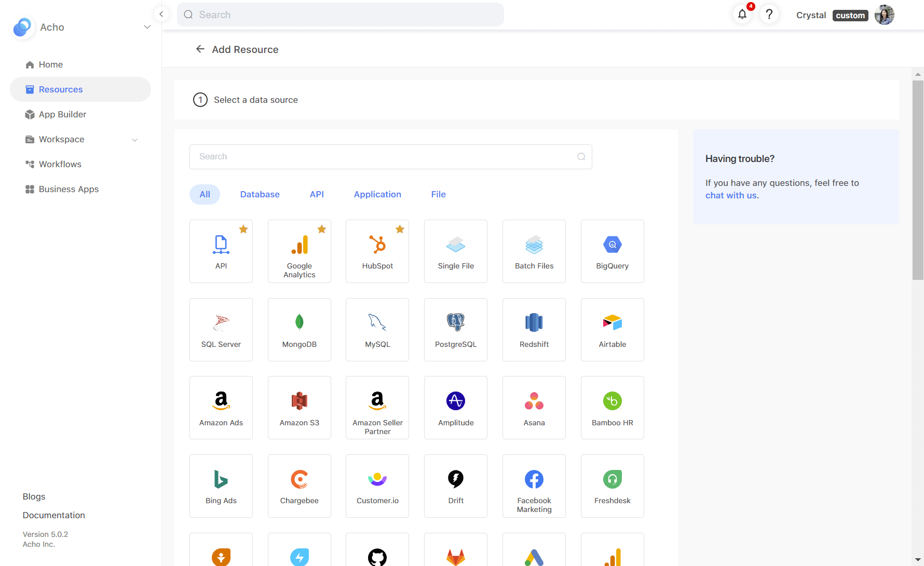This screenshot has width=924, height=566.
Task: Select the Bamboo HR connector
Action: click(613, 408)
